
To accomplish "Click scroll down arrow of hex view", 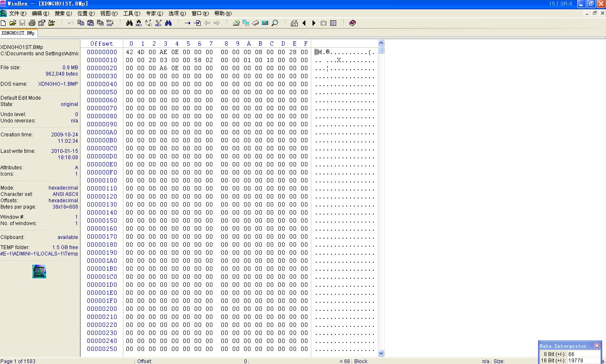I will point(381,353).
